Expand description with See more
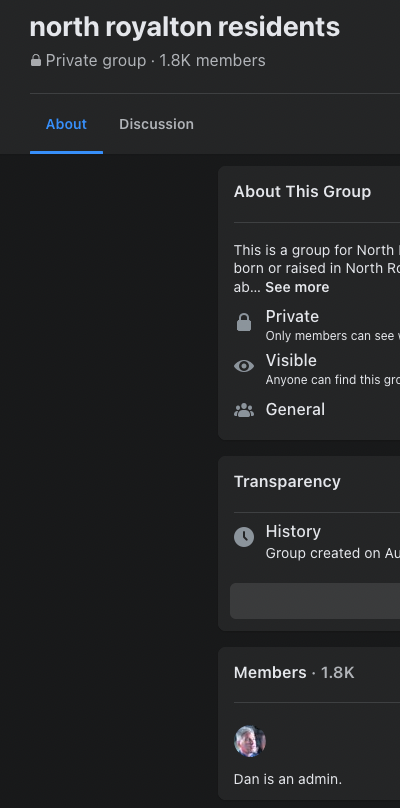 297,287
